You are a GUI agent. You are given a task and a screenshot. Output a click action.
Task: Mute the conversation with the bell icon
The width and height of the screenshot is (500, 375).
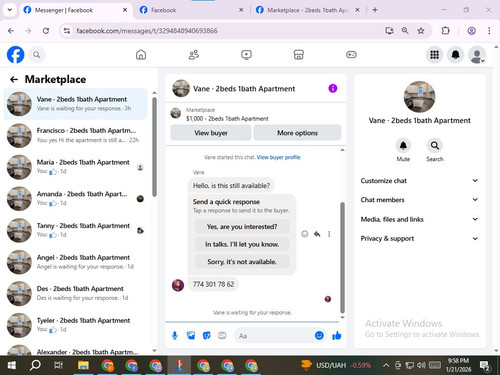coord(403,146)
